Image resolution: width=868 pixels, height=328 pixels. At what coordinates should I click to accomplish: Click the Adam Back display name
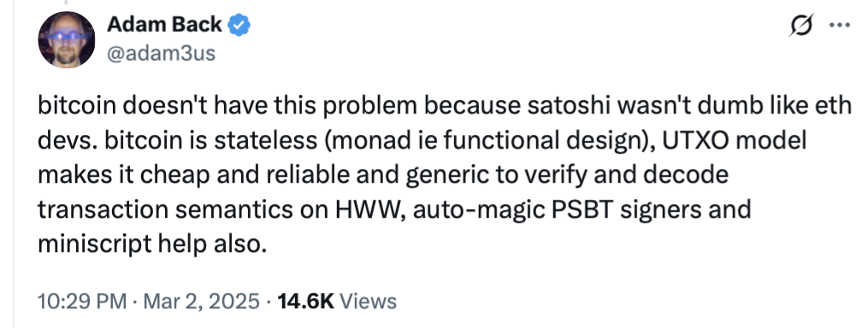coord(164,24)
